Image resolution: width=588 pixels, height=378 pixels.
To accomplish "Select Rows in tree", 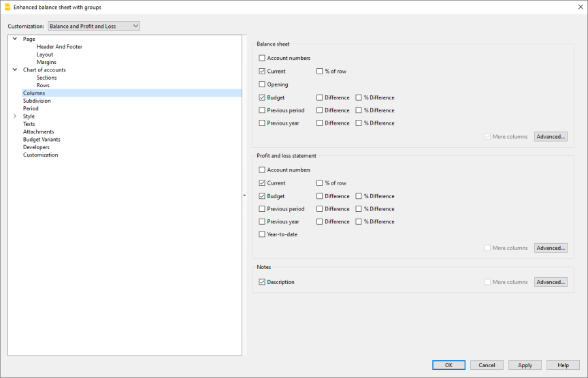I will pyautogui.click(x=43, y=85).
